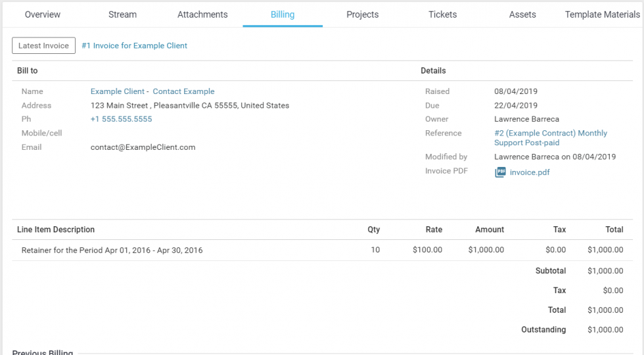This screenshot has height=355, width=644.
Task: Open the Attachments tab
Action: coord(202,14)
